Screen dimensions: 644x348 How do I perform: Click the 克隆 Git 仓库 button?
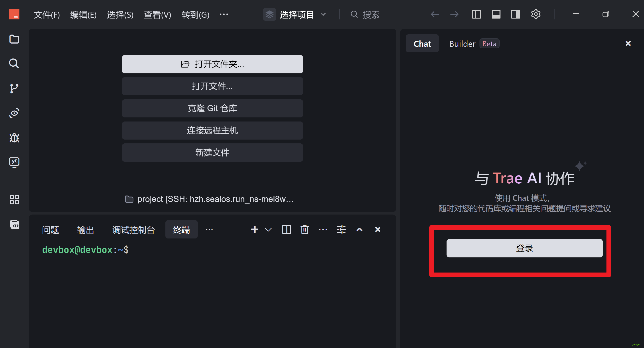tap(212, 108)
